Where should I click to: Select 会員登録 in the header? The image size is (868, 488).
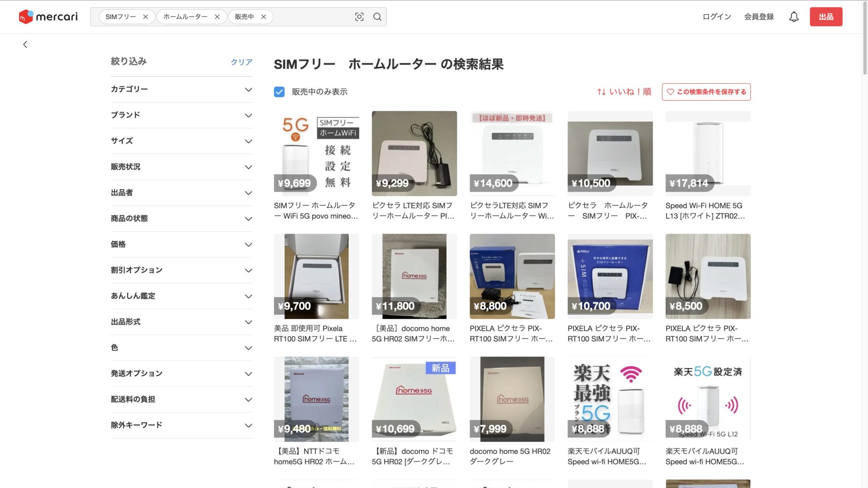tap(759, 16)
